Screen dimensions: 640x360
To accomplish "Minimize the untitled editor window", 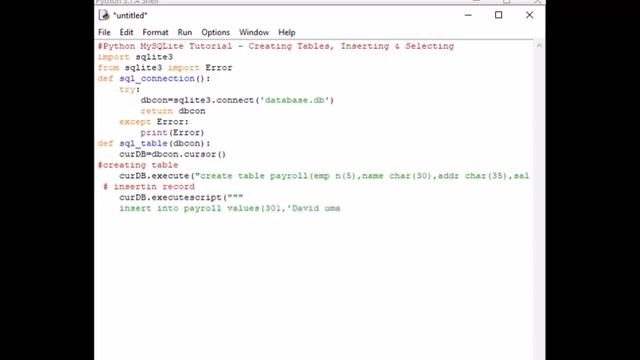I will (x=468, y=15).
